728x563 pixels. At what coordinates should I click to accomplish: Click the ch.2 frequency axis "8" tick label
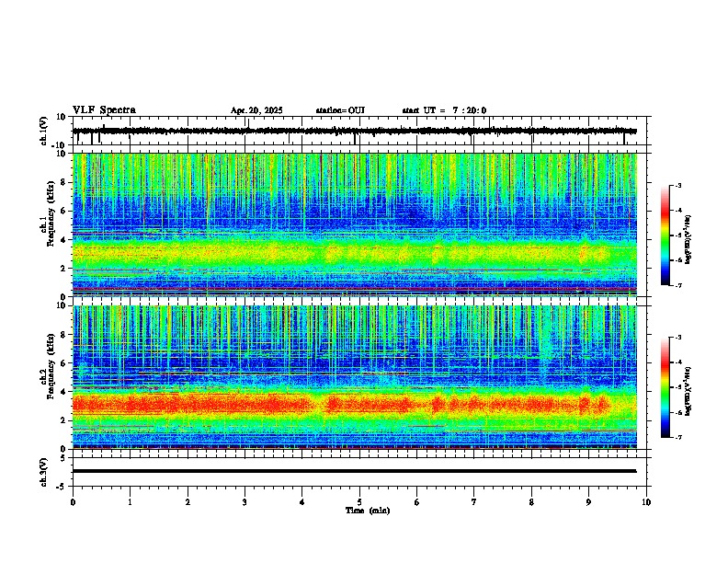point(63,335)
